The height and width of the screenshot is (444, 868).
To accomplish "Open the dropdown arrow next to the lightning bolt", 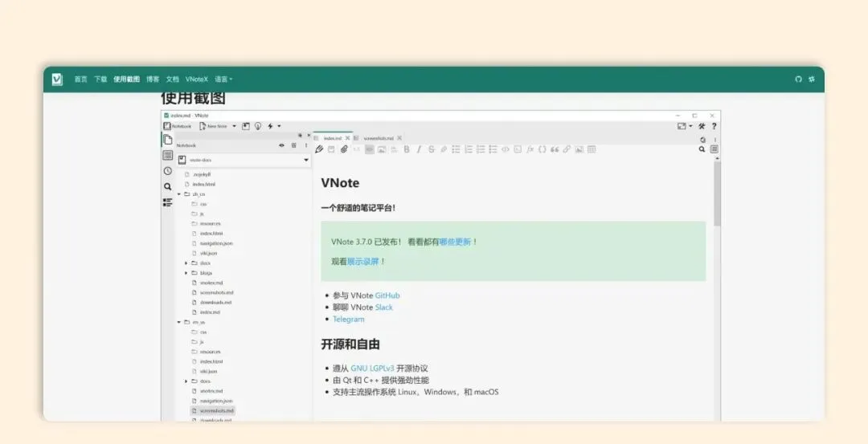I will click(279, 126).
